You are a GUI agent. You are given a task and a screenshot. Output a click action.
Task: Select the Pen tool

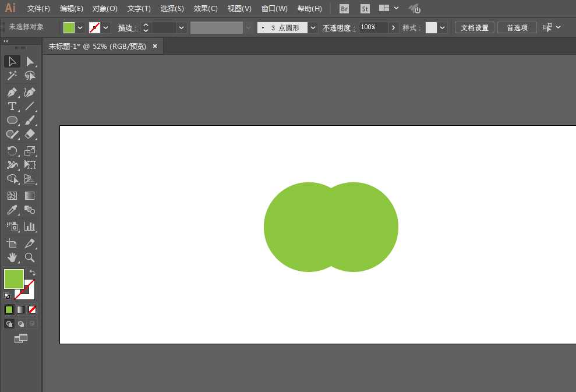[x=12, y=93]
